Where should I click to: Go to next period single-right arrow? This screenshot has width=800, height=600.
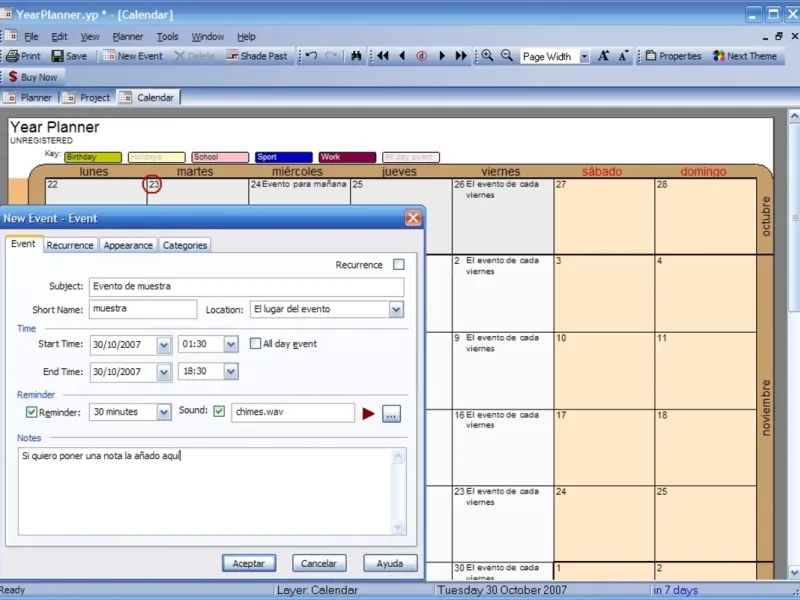[442, 56]
